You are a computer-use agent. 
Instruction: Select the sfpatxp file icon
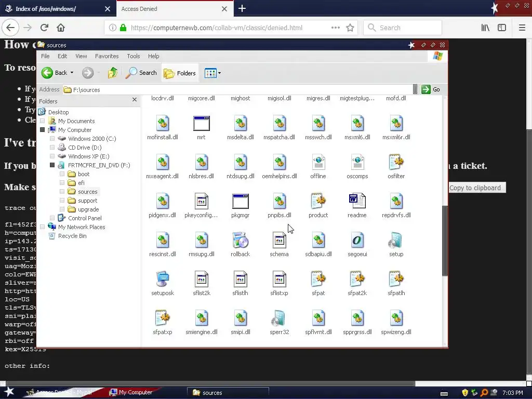[x=163, y=318]
